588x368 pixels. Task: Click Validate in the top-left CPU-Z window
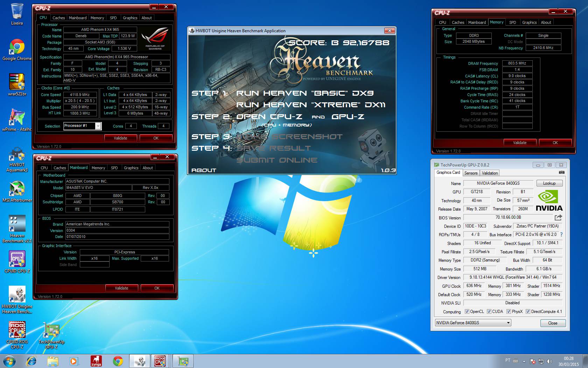(120, 138)
